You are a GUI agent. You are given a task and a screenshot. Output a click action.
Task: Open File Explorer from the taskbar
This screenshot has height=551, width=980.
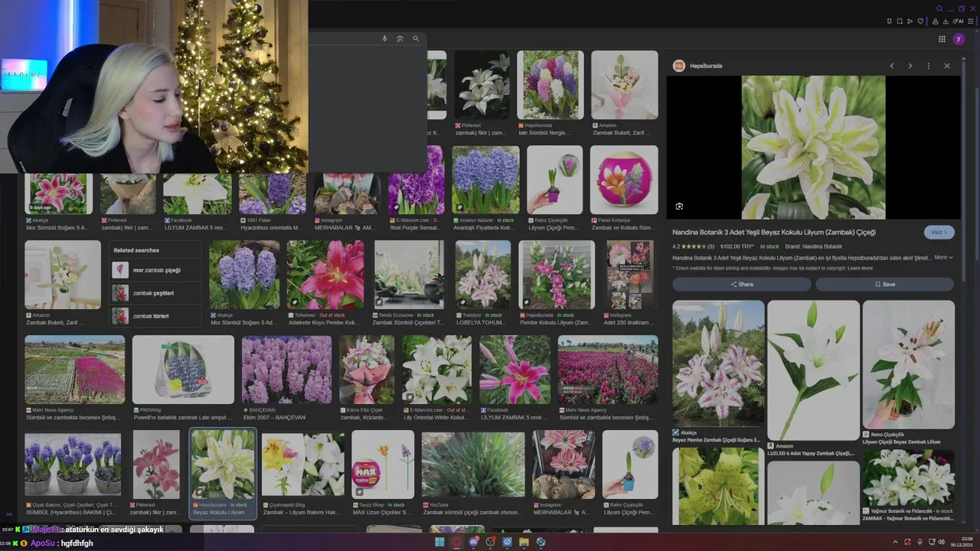524,542
